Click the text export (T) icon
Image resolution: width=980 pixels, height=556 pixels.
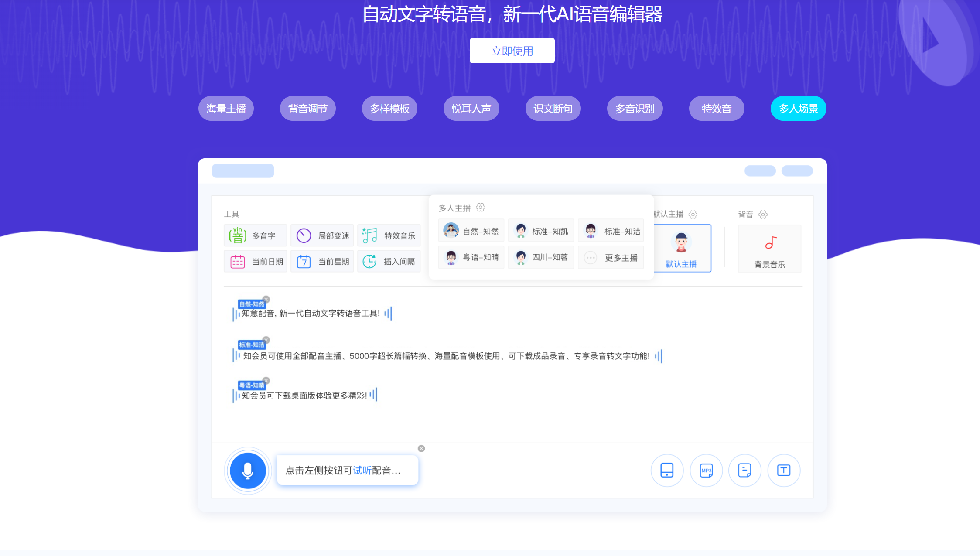pos(784,471)
